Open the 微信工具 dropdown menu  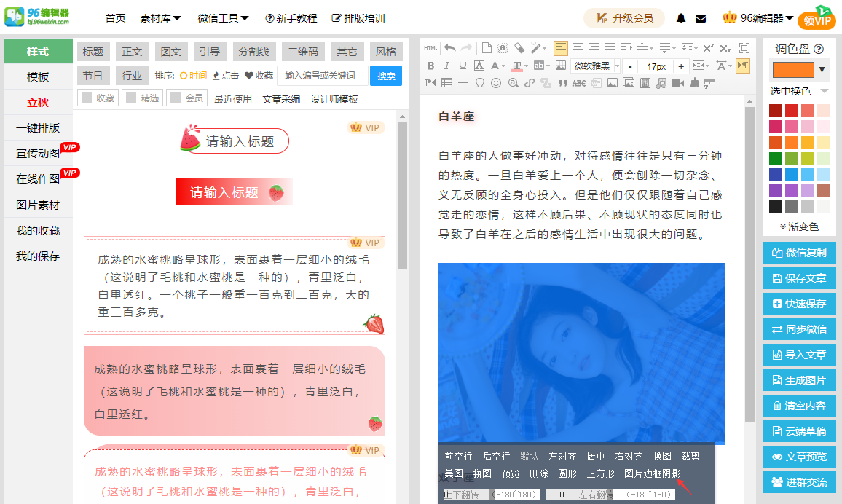point(223,18)
